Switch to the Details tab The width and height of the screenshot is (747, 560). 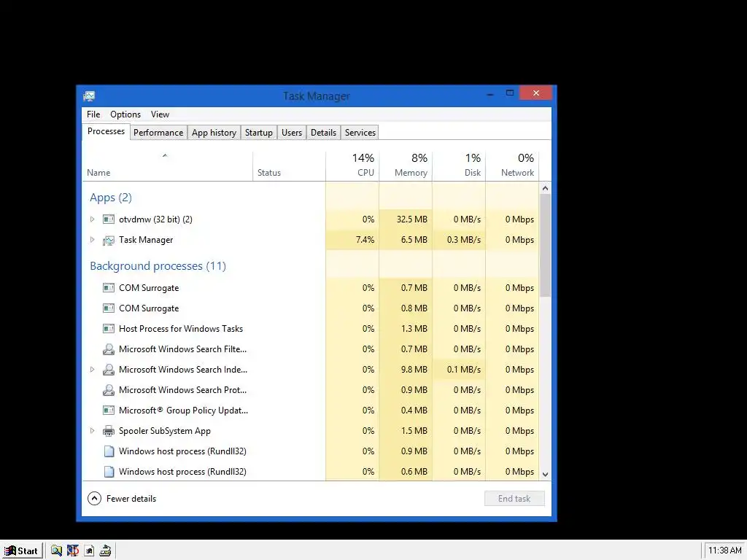323,133
